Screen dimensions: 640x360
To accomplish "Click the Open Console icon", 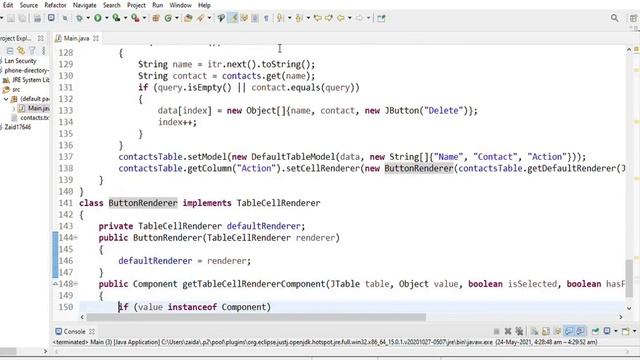I will click(626, 331).
